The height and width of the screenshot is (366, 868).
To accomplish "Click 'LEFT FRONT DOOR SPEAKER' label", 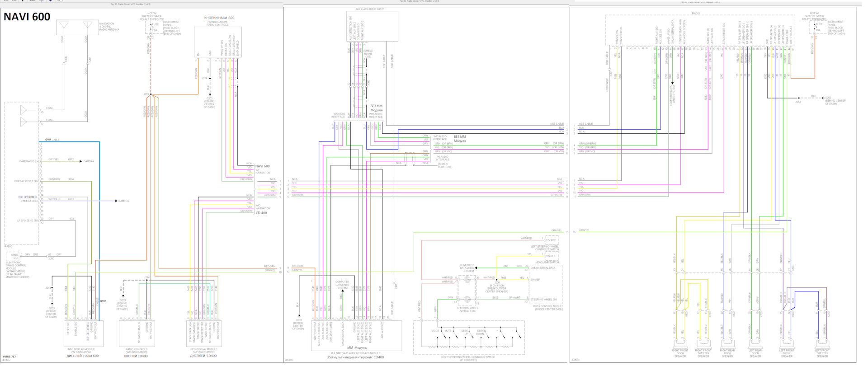I will coord(787,353).
